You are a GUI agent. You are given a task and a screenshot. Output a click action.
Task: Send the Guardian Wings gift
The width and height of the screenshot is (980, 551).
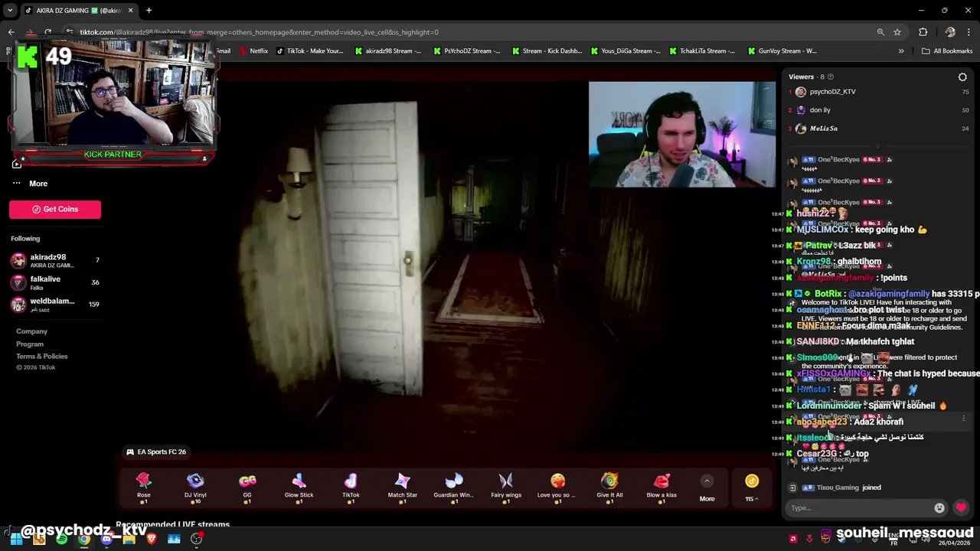pyautogui.click(x=454, y=487)
